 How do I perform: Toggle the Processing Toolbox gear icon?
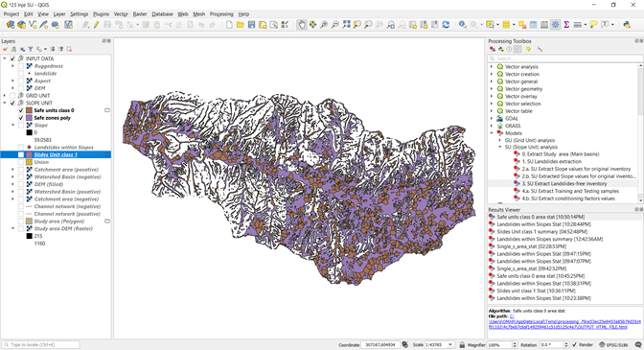[x=555, y=25]
